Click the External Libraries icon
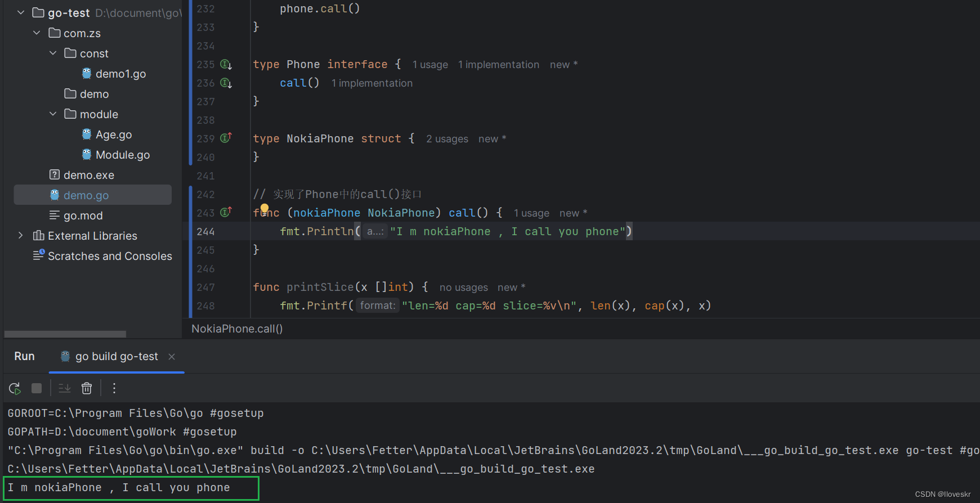 pyautogui.click(x=38, y=235)
